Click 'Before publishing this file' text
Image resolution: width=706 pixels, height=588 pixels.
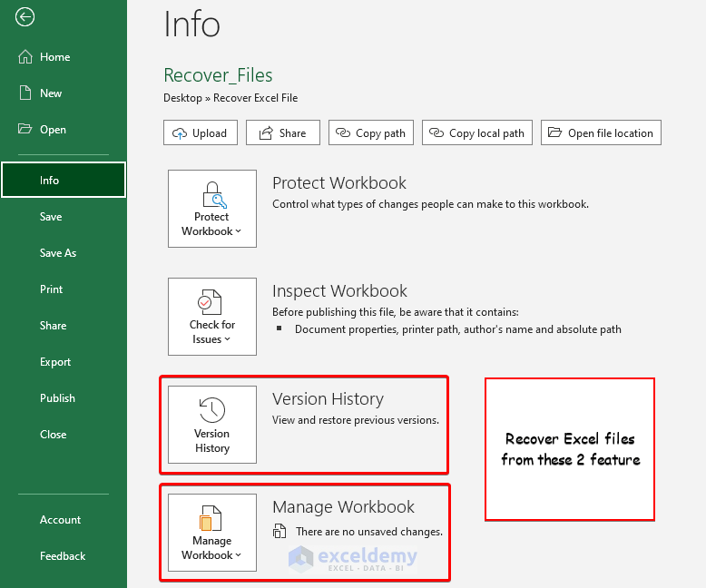point(396,312)
